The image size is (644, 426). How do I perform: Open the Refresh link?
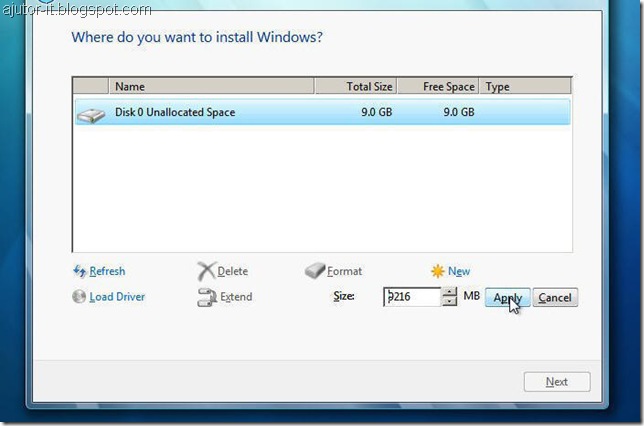click(107, 271)
